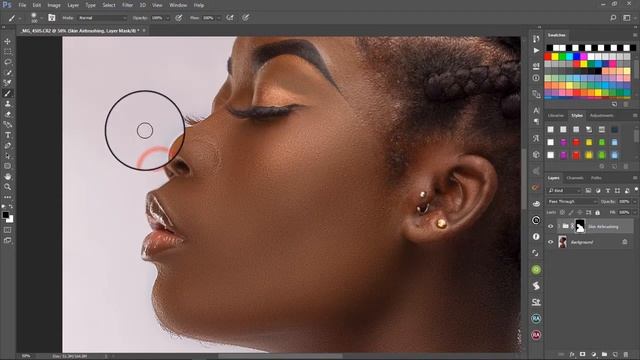
Task: Create a new group folder icon
Action: (604, 354)
